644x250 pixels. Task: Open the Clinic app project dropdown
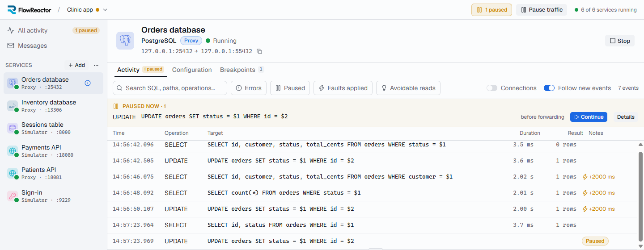[x=87, y=10]
